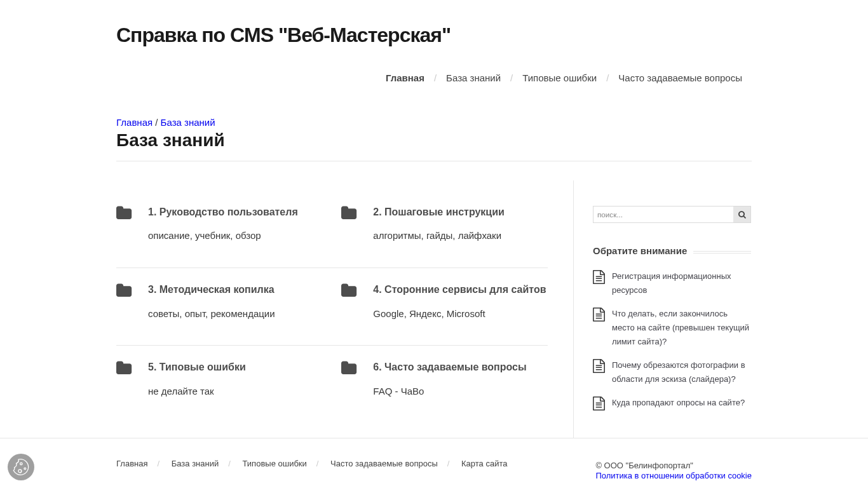Focus the search input field
Screen dimensions: 868x488
663,215
